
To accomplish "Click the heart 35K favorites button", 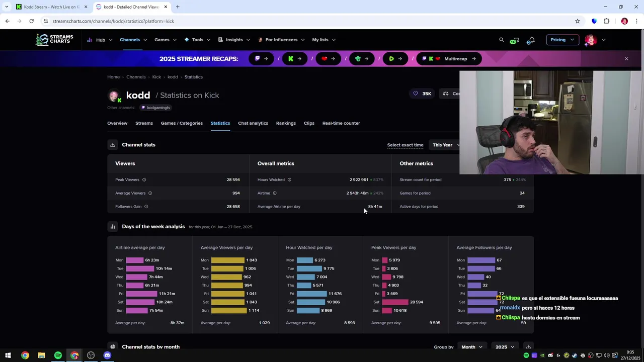I will pyautogui.click(x=422, y=94).
